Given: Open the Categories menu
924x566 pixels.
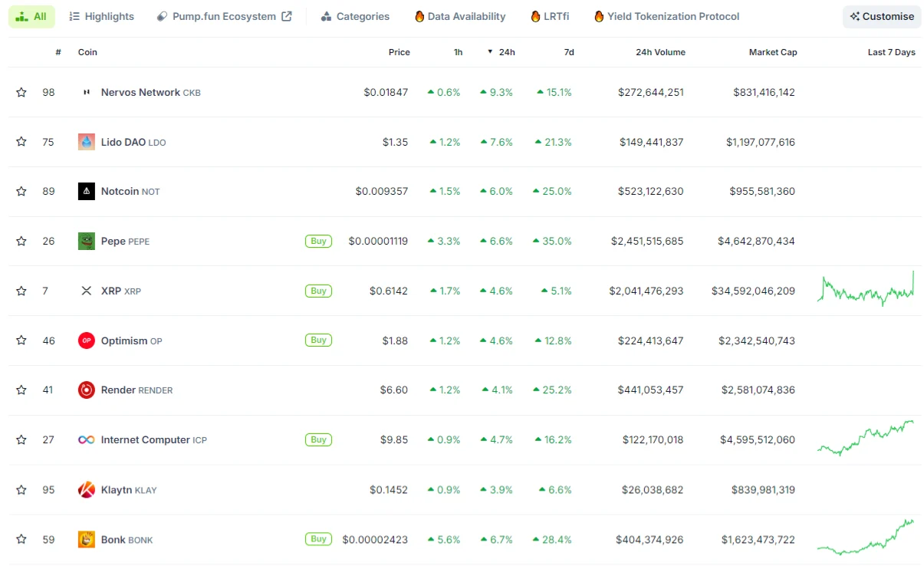Looking at the screenshot, I should pyautogui.click(x=355, y=16).
